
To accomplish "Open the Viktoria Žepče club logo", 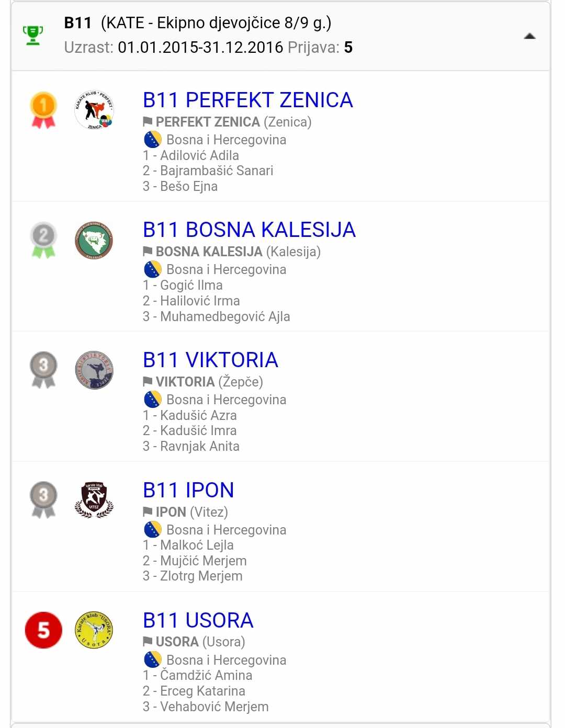I will tap(94, 370).
